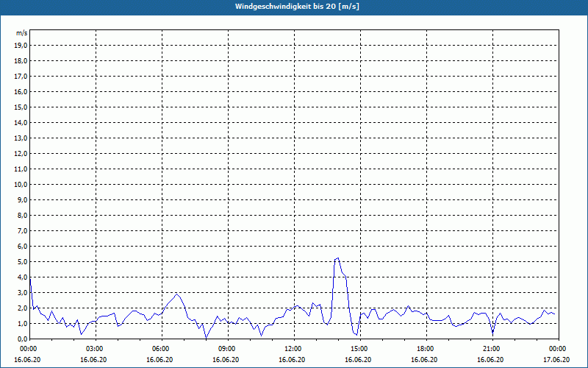Select the '2,0' y-axis value
The height and width of the screenshot is (368, 588).
[x=23, y=308]
